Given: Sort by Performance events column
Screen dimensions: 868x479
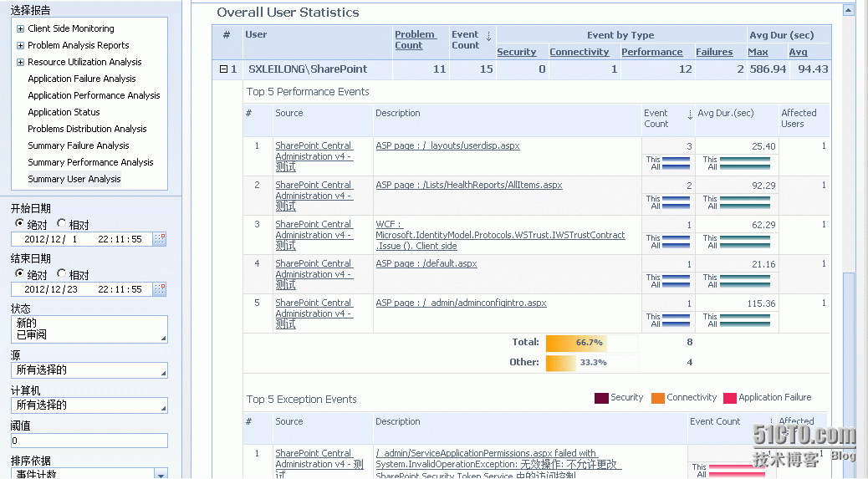Looking at the screenshot, I should click(651, 52).
